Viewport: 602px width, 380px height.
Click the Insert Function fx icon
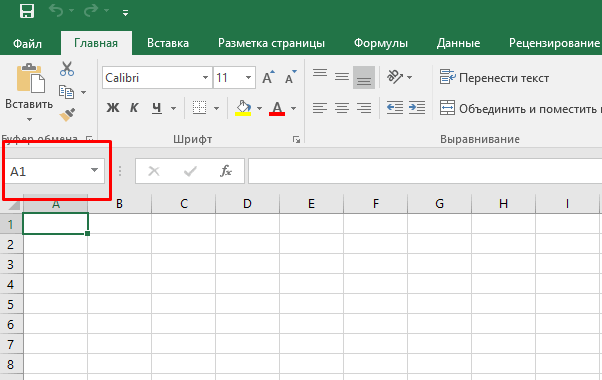click(226, 171)
